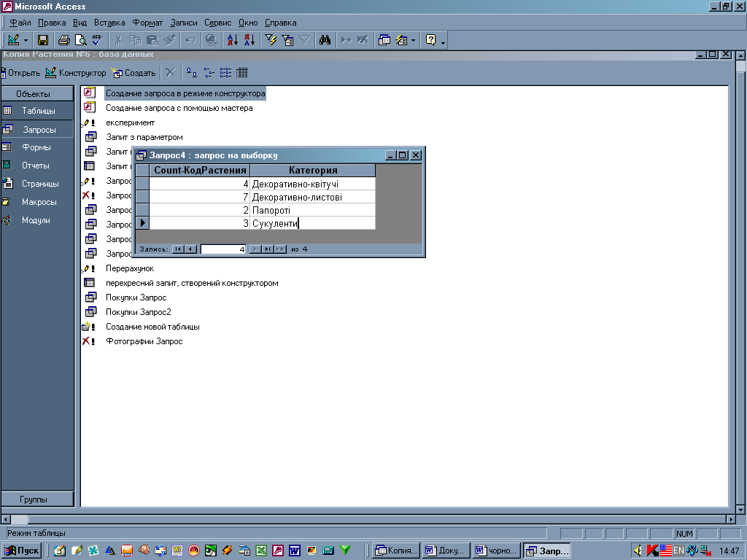Select 'Покупки Запрос2' query
The width and height of the screenshot is (747, 560).
[x=138, y=312]
